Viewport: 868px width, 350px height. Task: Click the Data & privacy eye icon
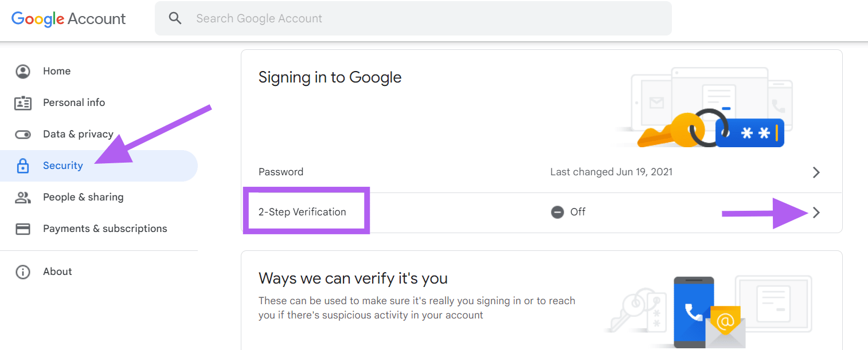23,133
